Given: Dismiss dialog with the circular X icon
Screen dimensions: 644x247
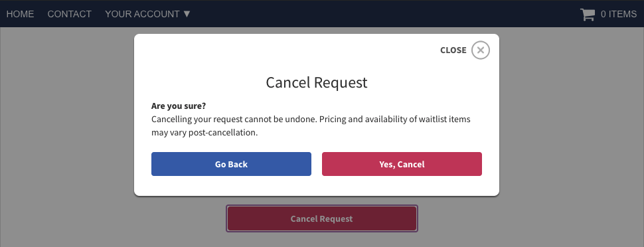Looking at the screenshot, I should tap(481, 50).
